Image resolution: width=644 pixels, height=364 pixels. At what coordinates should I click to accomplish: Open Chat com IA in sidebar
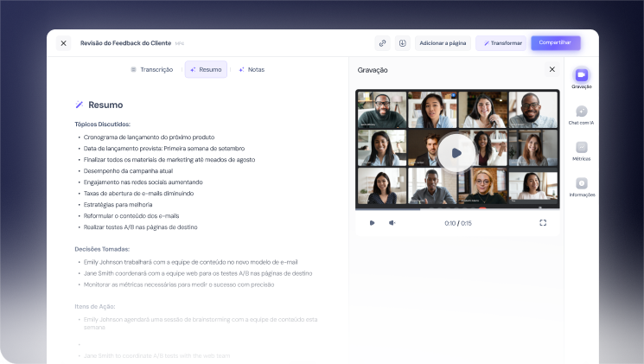581,115
